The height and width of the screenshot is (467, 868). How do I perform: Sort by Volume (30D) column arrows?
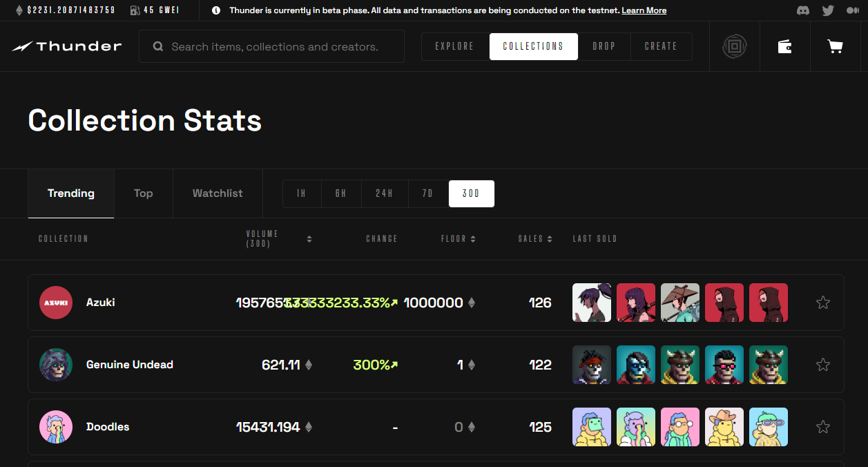[x=309, y=239]
